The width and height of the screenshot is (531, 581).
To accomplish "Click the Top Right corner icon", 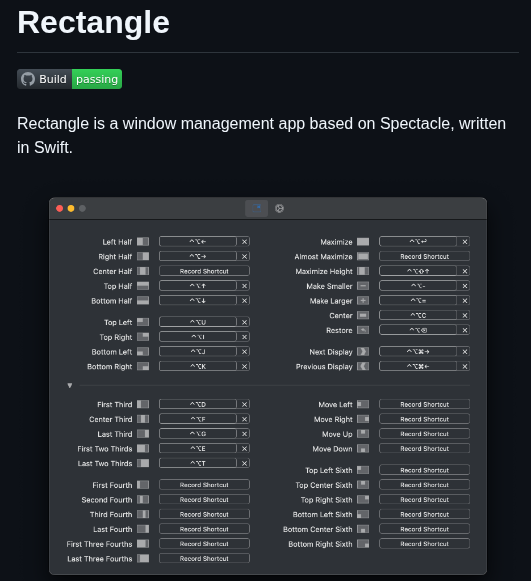I will pyautogui.click(x=143, y=337).
